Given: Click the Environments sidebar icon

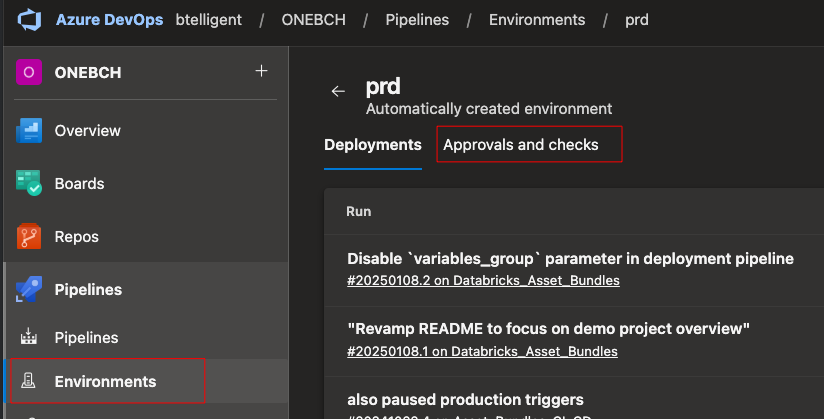Looking at the screenshot, I should (x=28, y=381).
